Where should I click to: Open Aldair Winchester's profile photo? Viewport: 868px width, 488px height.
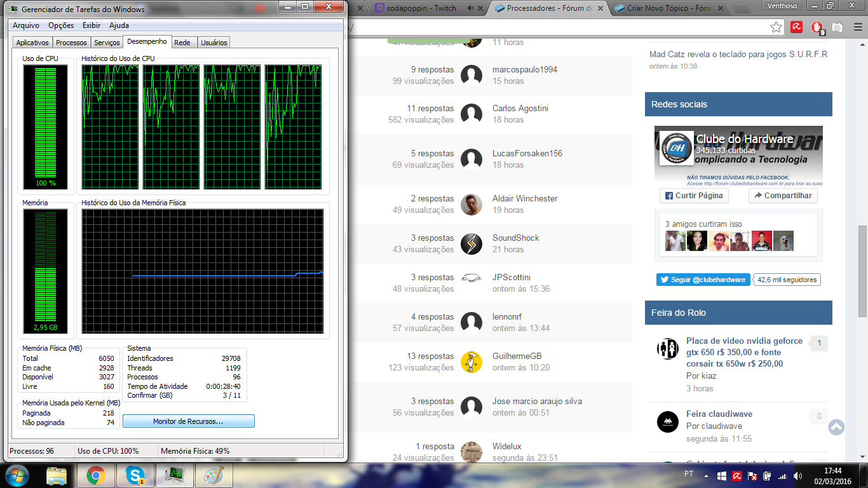pos(471,204)
